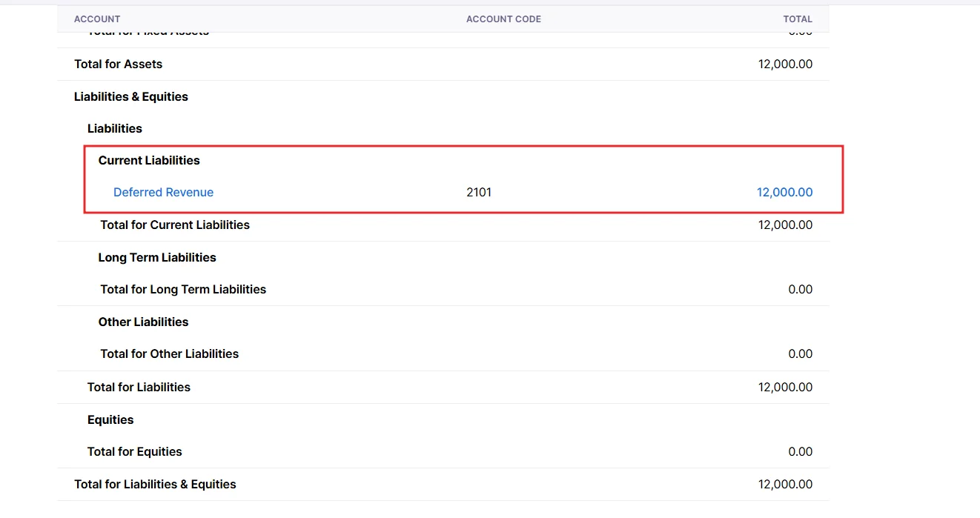Click the Liabilities subsection heading
The width and height of the screenshot is (980, 518).
[115, 129]
